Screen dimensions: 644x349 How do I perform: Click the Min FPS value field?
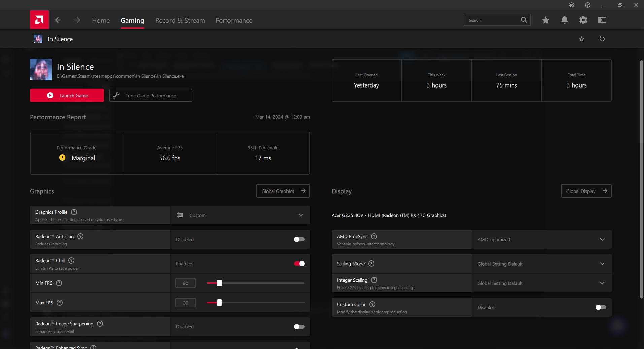[185, 283]
